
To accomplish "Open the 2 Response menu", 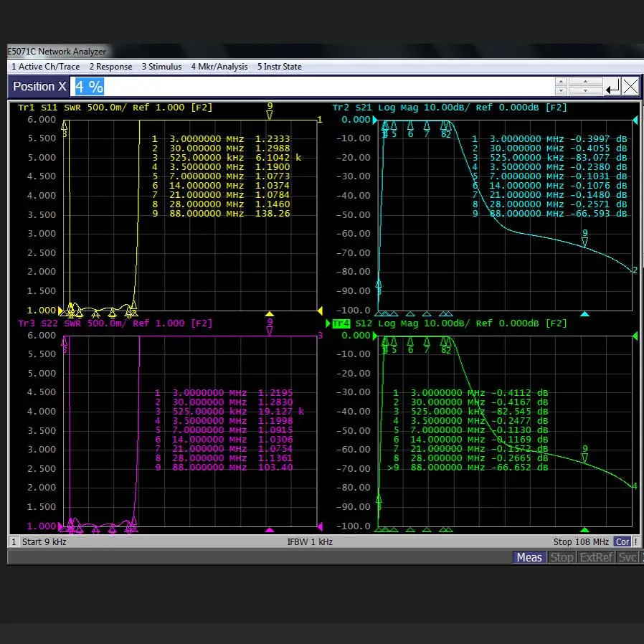I will pos(110,67).
